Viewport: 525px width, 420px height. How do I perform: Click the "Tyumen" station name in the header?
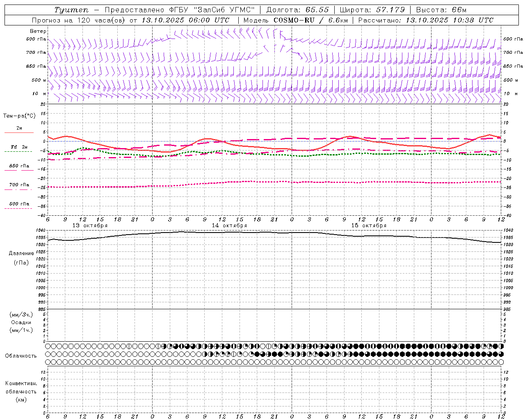pyautogui.click(x=71, y=10)
